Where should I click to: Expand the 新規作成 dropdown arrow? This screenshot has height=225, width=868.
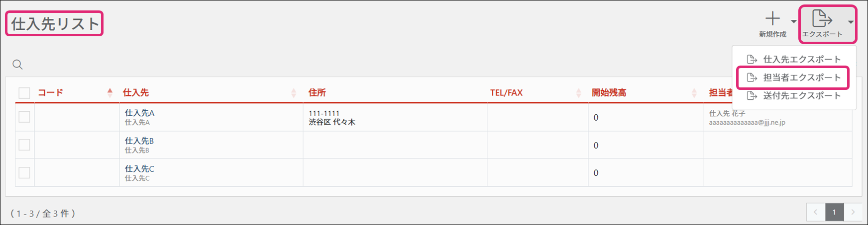(x=793, y=21)
